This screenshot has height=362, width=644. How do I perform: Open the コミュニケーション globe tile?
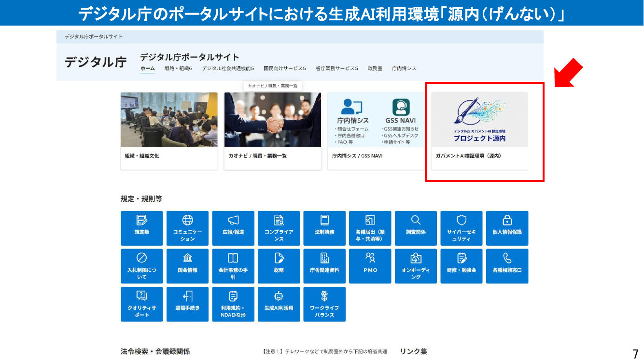click(187, 228)
